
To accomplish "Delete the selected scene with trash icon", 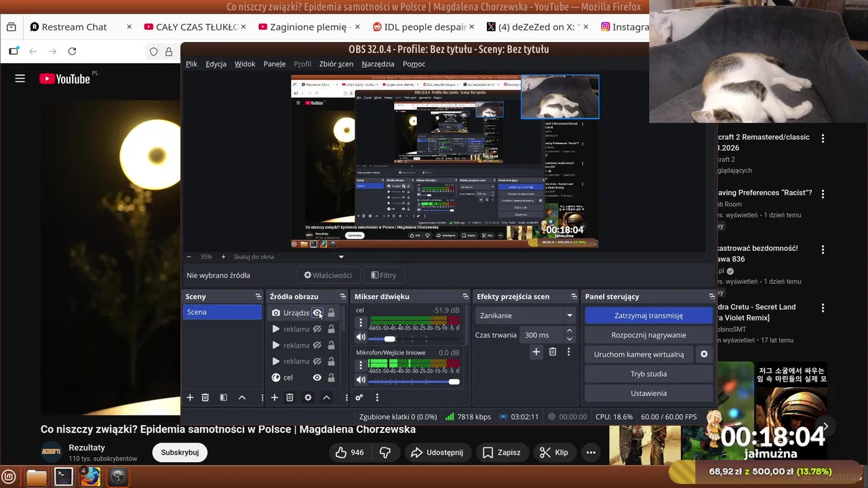I will 205,397.
